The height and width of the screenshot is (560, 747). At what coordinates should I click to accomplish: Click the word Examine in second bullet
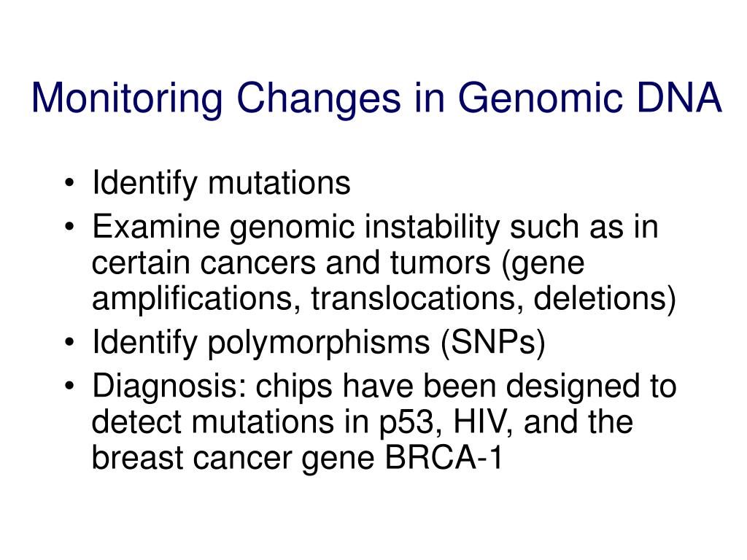pos(156,227)
